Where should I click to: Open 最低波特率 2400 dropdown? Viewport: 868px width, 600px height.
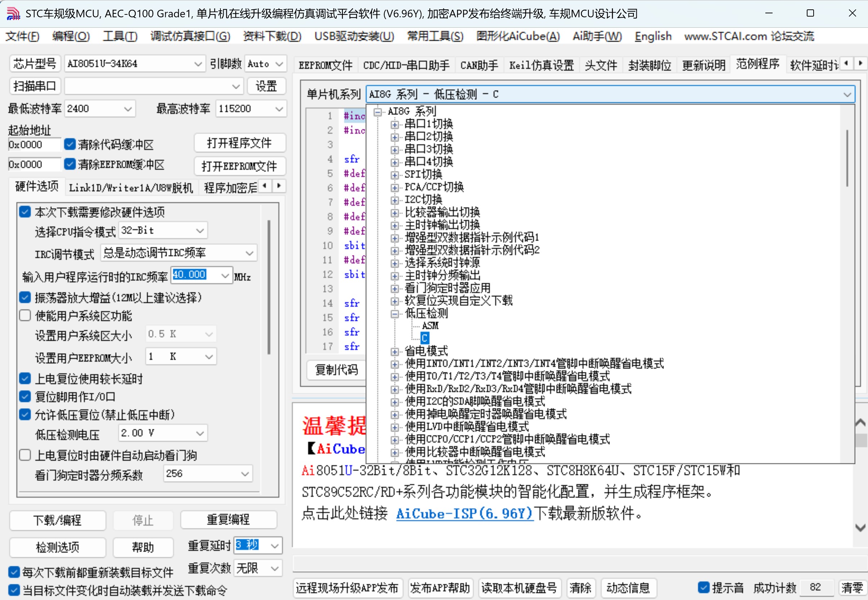coord(128,109)
